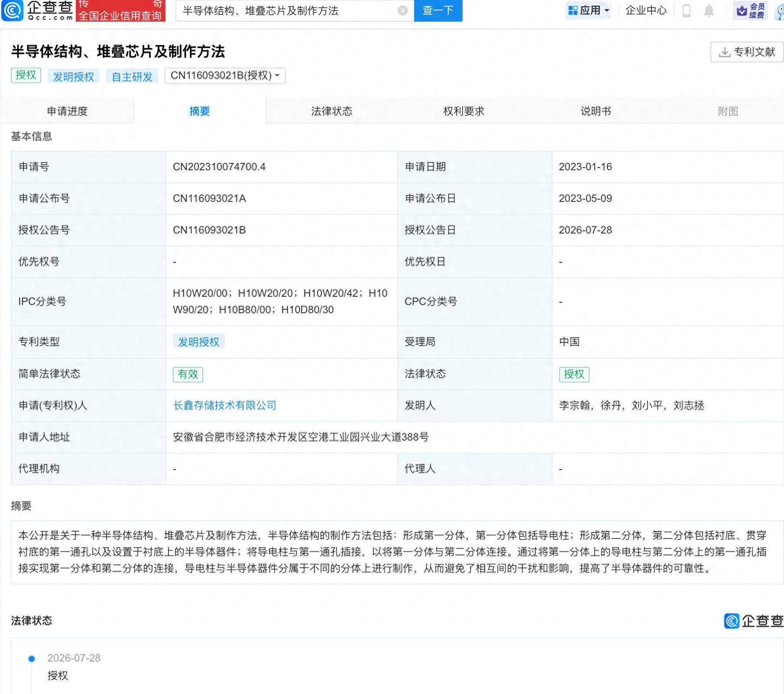Image resolution: width=784 pixels, height=694 pixels.
Task: Click the inventors cell 李宗翰, 徐丹
Action: pyautogui.click(x=668, y=405)
